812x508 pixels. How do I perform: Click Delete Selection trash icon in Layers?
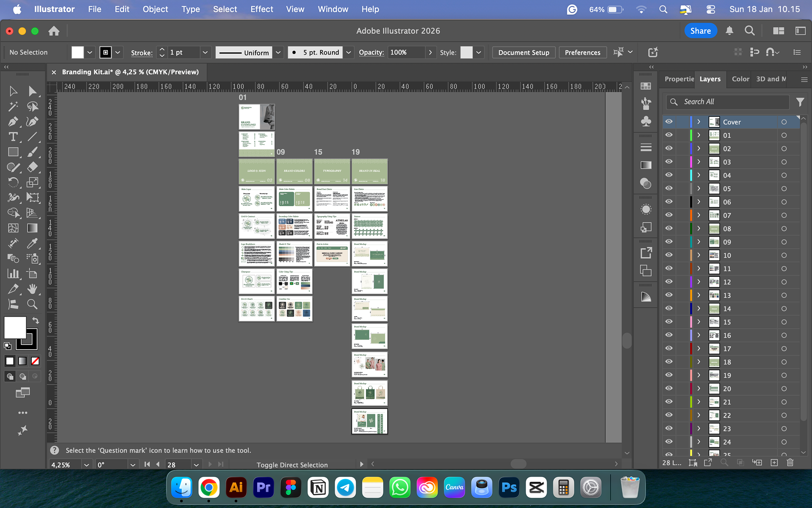pos(790,463)
